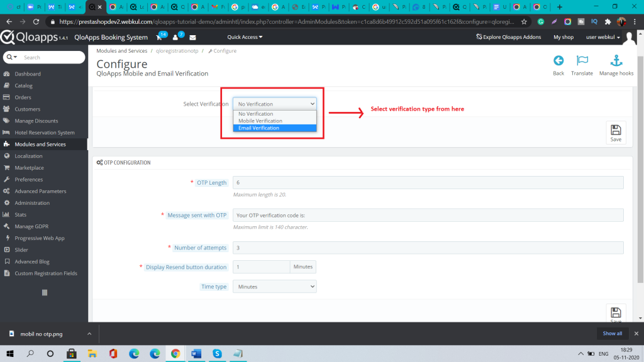Open the shopping cart orders notification icon
This screenshot has width=644, height=362.
tap(159, 37)
